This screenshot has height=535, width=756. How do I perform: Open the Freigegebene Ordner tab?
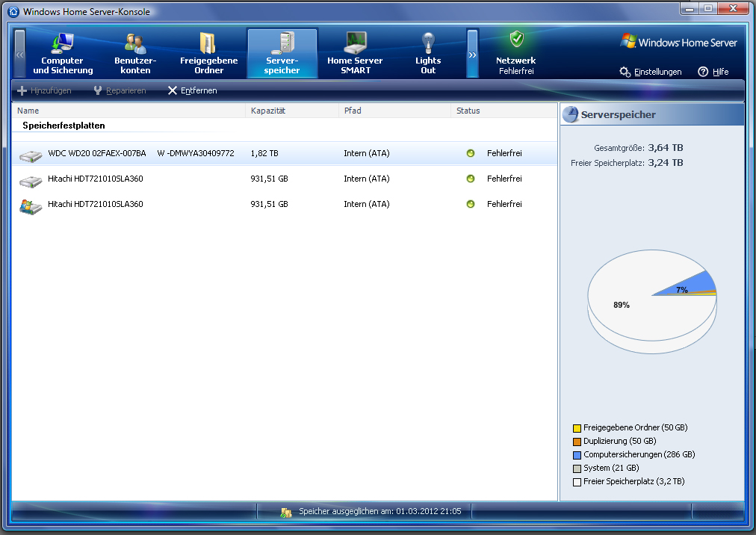pos(208,53)
